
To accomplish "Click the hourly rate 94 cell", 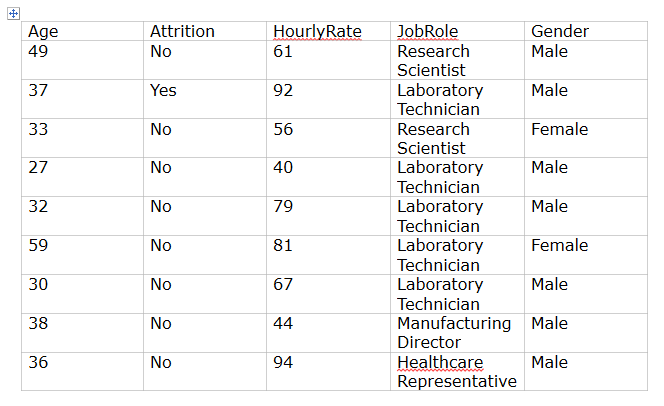I will pyautogui.click(x=283, y=362).
